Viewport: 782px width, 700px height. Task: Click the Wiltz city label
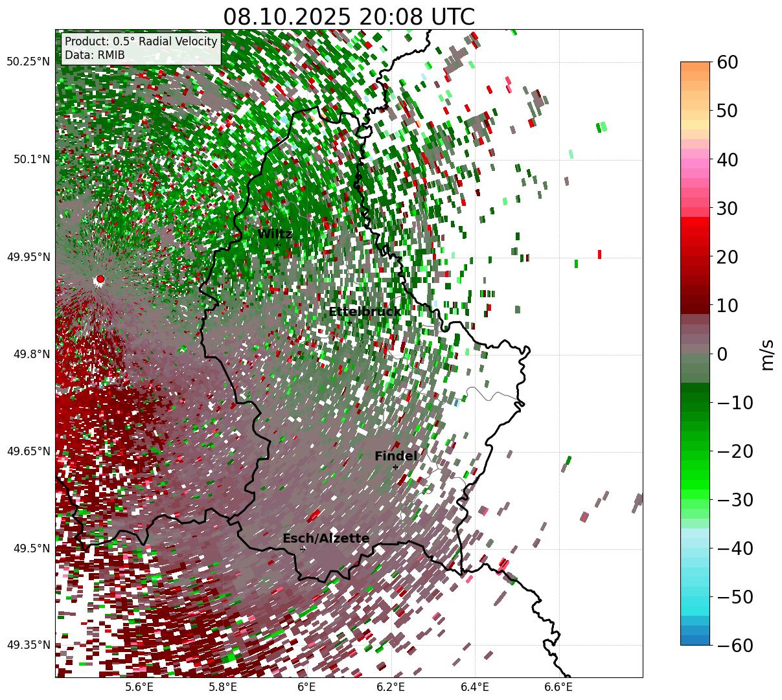(x=275, y=234)
